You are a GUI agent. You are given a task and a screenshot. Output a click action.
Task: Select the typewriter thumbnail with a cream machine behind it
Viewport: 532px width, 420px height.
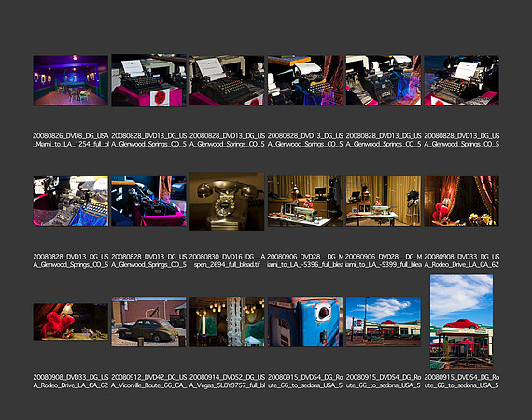pos(227,80)
